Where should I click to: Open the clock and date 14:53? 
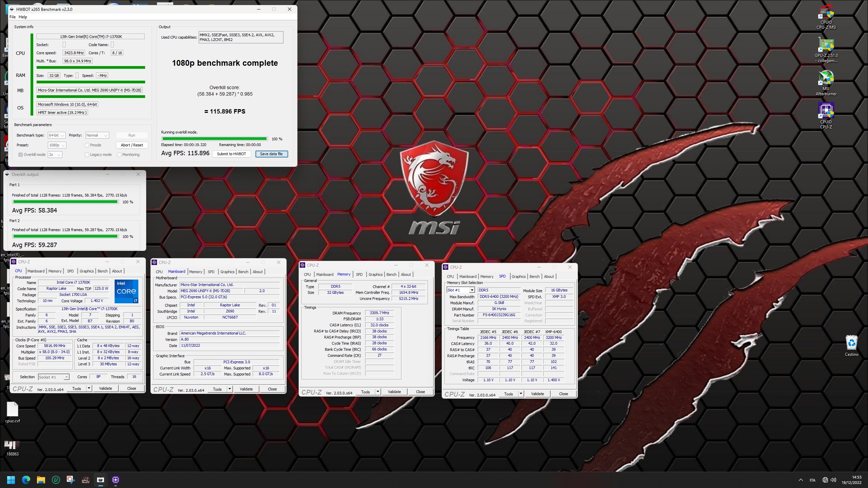coord(851,480)
